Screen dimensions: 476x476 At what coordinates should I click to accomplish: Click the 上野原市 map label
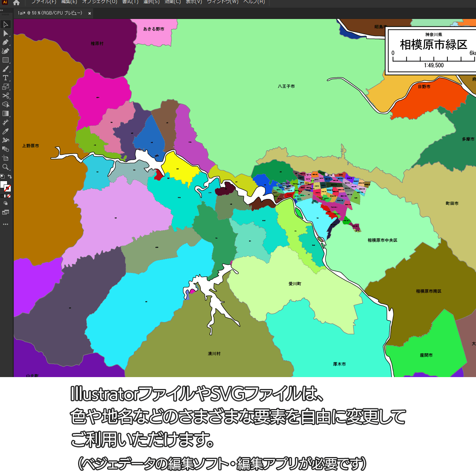pos(30,146)
